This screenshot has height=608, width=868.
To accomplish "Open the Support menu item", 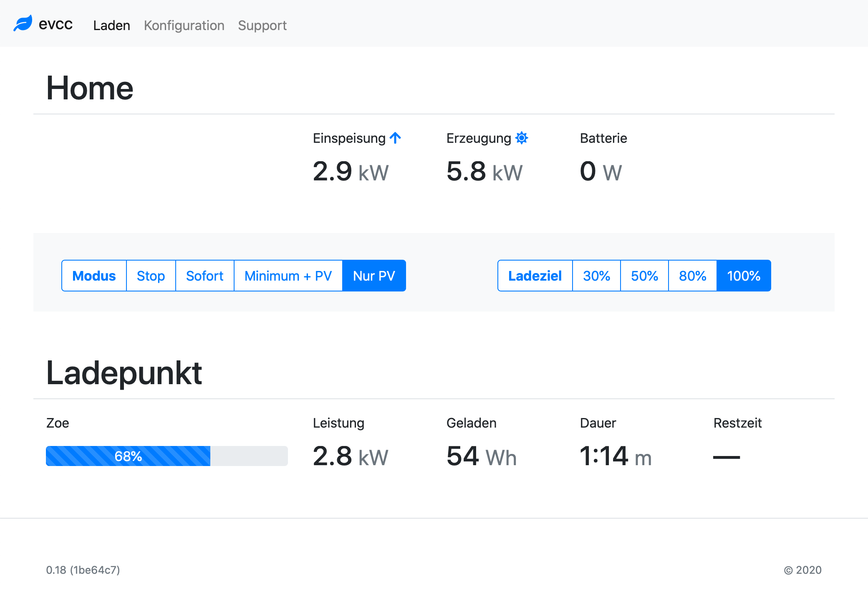I will 262,25.
